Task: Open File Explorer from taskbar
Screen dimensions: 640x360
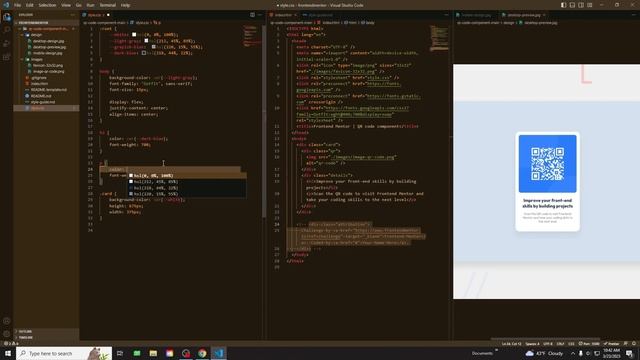Action: pos(153,353)
